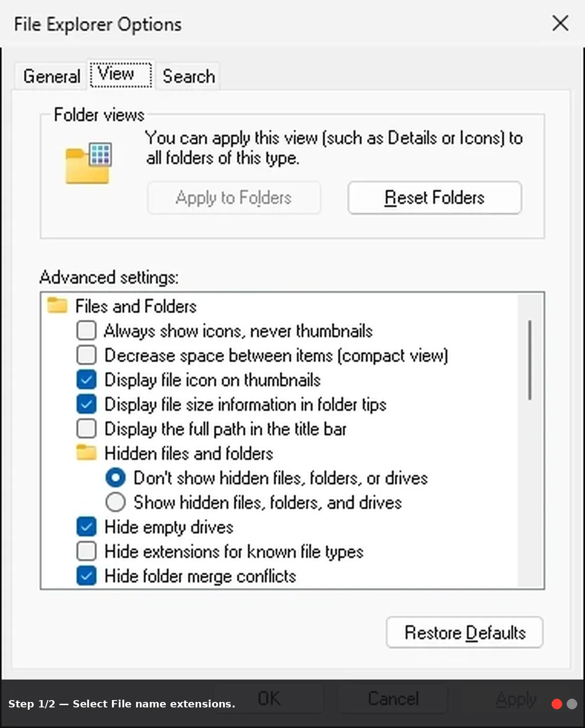Select the View tab
This screenshot has height=728, width=585.
point(121,75)
